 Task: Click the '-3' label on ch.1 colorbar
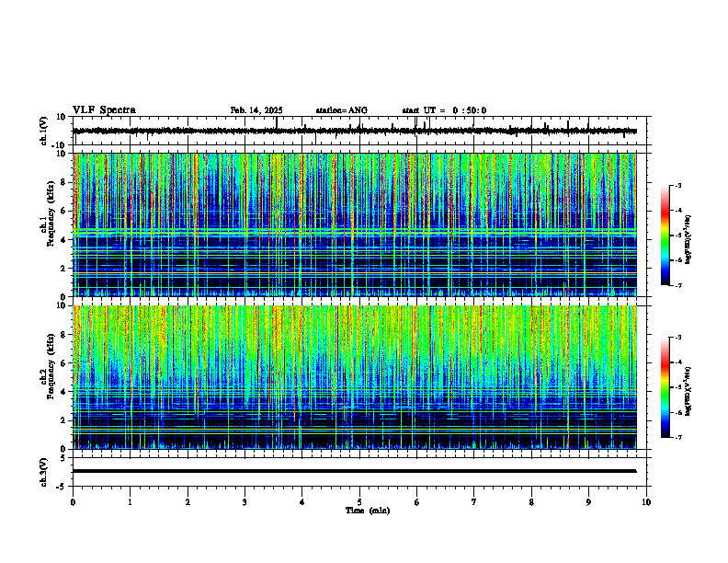click(678, 185)
